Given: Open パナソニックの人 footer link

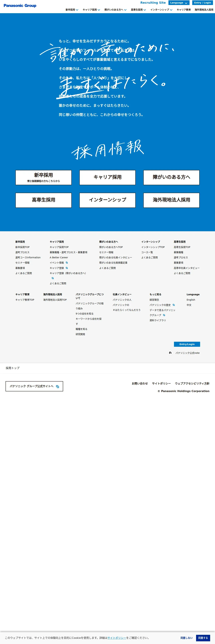Looking at the screenshot, I should pos(122,300).
